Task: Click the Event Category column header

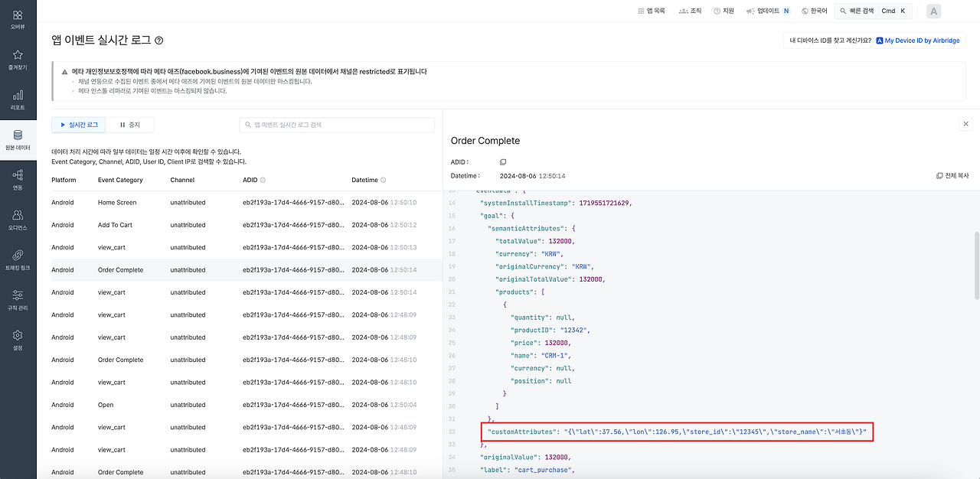Action: pos(120,181)
